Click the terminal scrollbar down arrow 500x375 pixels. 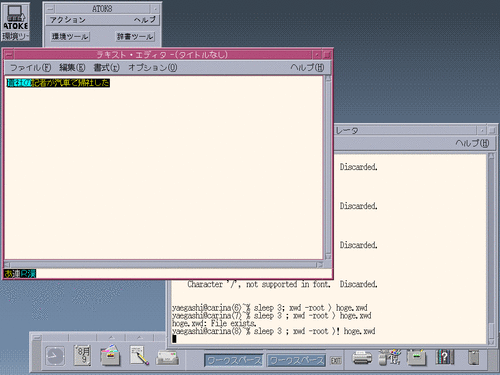coord(491,342)
